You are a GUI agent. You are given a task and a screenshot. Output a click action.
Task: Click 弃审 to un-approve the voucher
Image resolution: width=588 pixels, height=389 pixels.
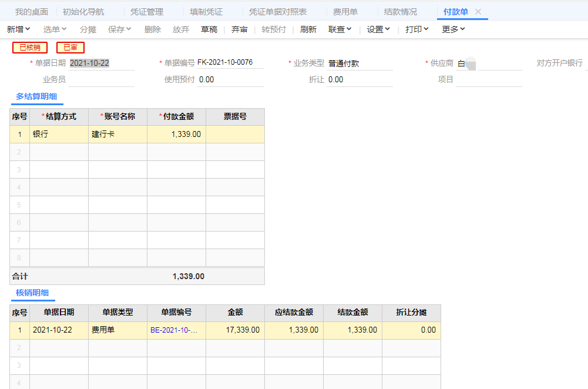tap(239, 29)
